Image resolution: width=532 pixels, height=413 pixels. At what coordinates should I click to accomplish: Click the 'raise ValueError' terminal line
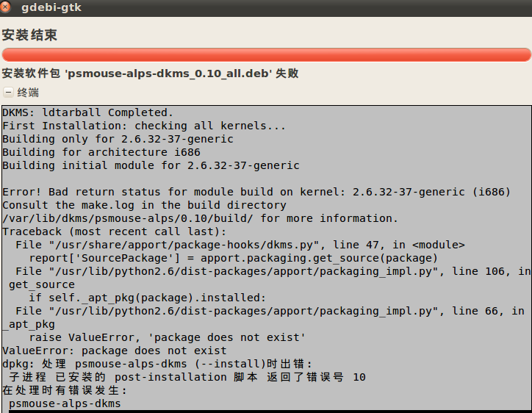pyautogui.click(x=168, y=337)
